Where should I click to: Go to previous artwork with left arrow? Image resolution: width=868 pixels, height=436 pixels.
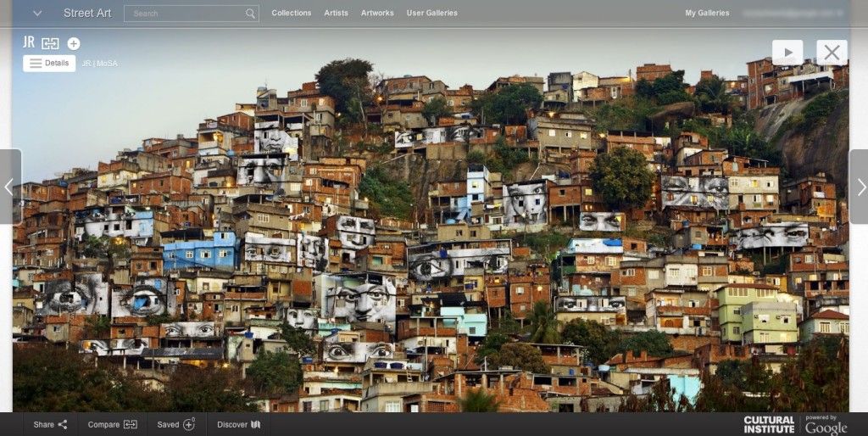(9, 187)
